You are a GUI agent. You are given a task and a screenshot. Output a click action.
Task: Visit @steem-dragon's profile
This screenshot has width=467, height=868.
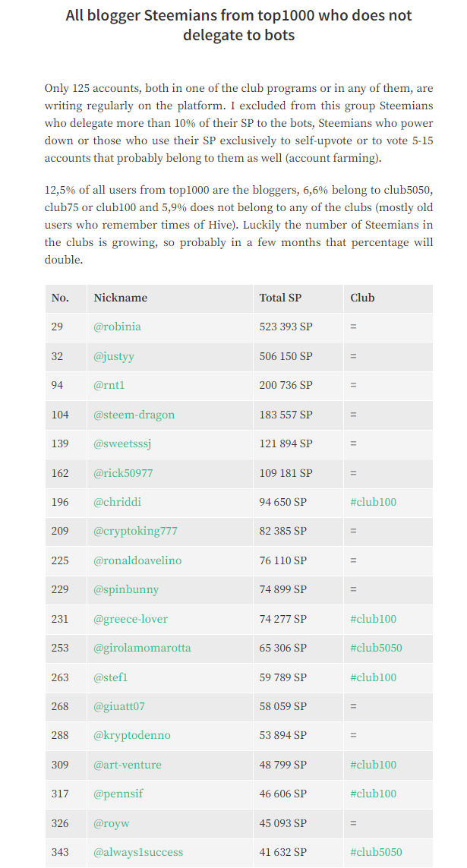134,415
